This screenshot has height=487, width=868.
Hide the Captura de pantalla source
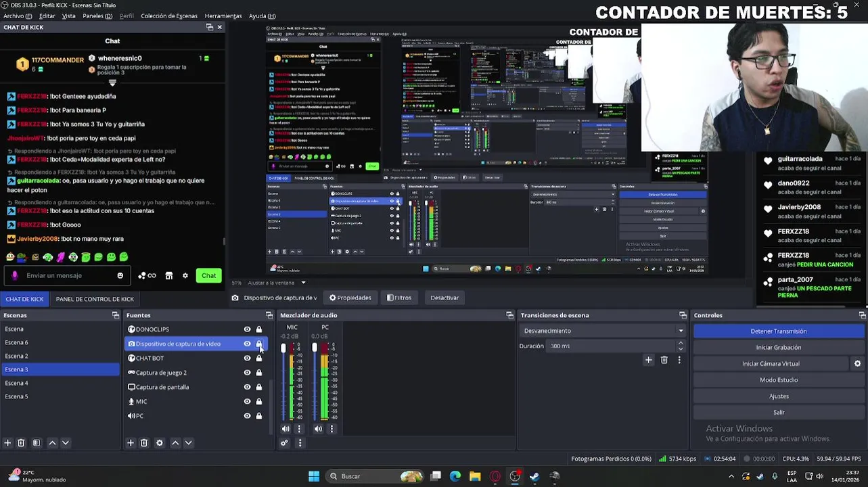[x=247, y=387]
